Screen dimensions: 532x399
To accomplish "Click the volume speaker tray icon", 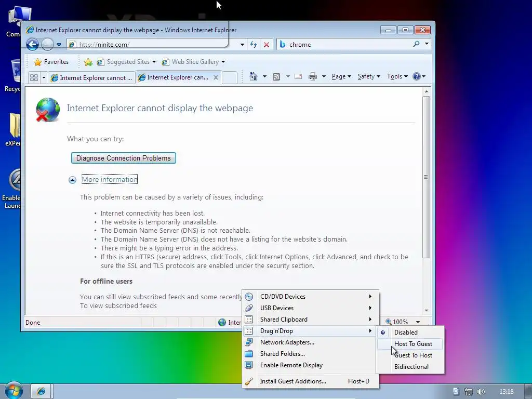I will [481, 392].
